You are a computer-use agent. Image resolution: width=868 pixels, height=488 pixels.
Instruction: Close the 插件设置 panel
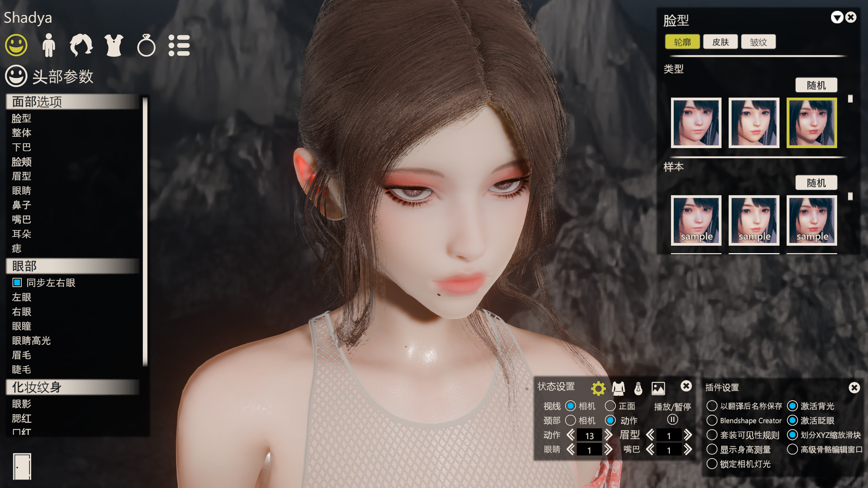(x=854, y=388)
